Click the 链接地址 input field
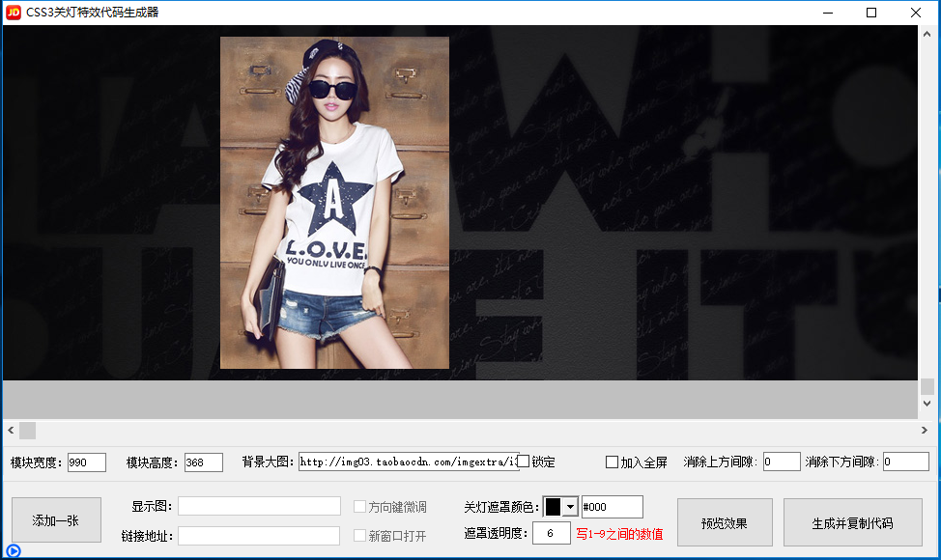Screen dimensions: 941x560 [x=259, y=536]
